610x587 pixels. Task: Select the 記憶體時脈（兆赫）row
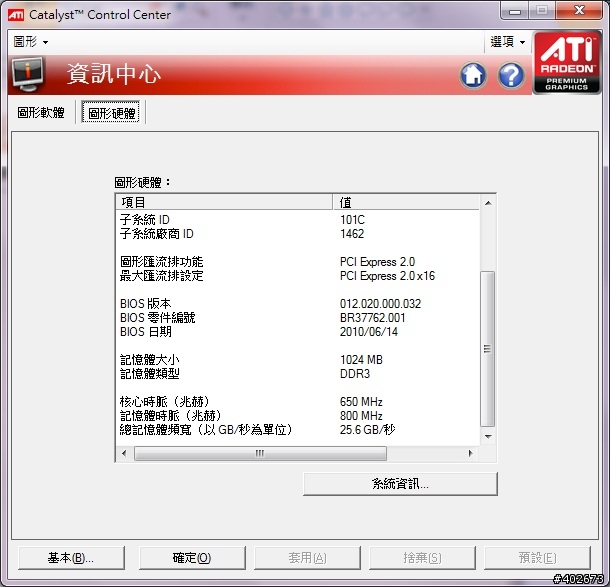pyautogui.click(x=298, y=415)
